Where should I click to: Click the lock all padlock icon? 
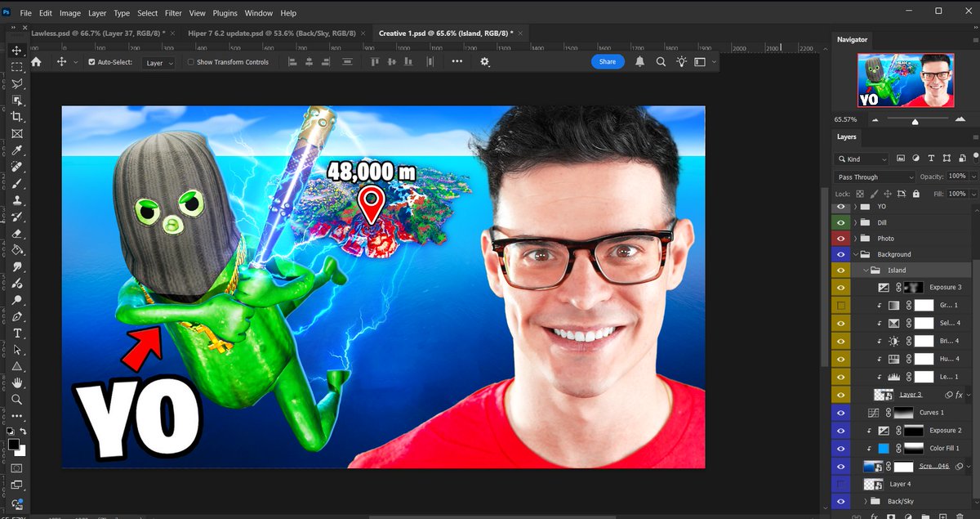pyautogui.click(x=915, y=194)
